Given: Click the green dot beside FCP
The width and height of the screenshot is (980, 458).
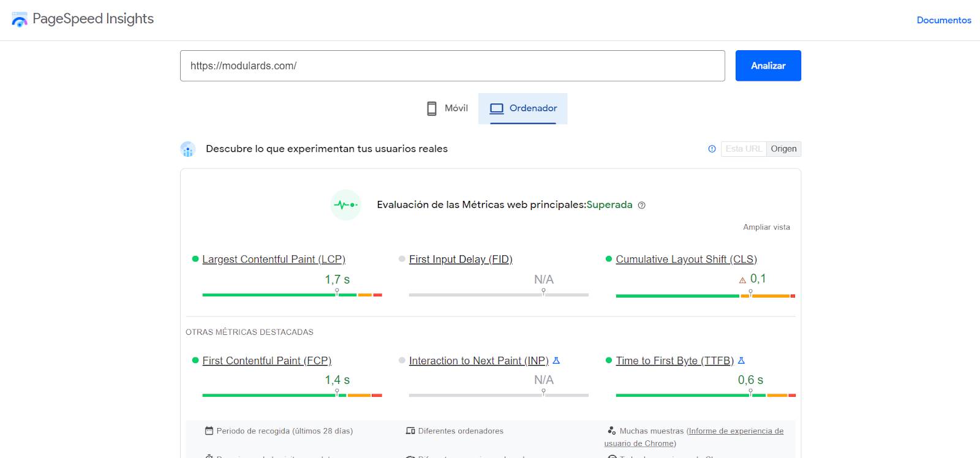Looking at the screenshot, I should point(195,360).
